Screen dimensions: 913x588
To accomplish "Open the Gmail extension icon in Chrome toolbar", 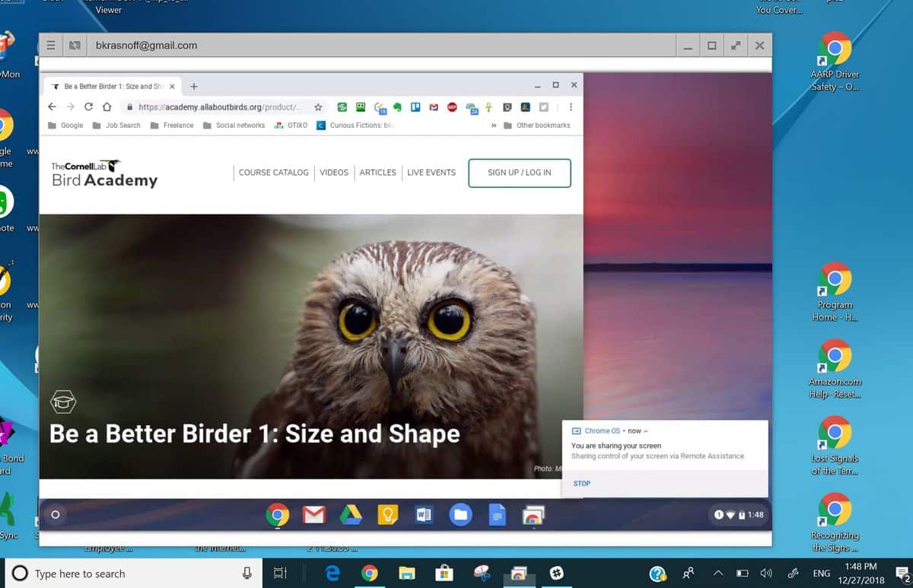I will coord(434,107).
